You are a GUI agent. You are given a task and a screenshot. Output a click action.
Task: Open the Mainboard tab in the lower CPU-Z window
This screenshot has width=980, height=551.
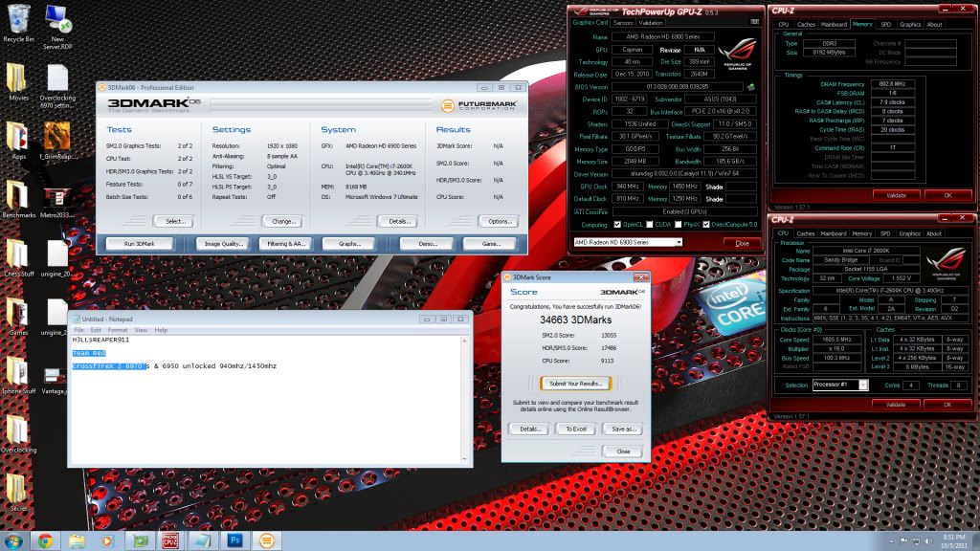point(834,233)
